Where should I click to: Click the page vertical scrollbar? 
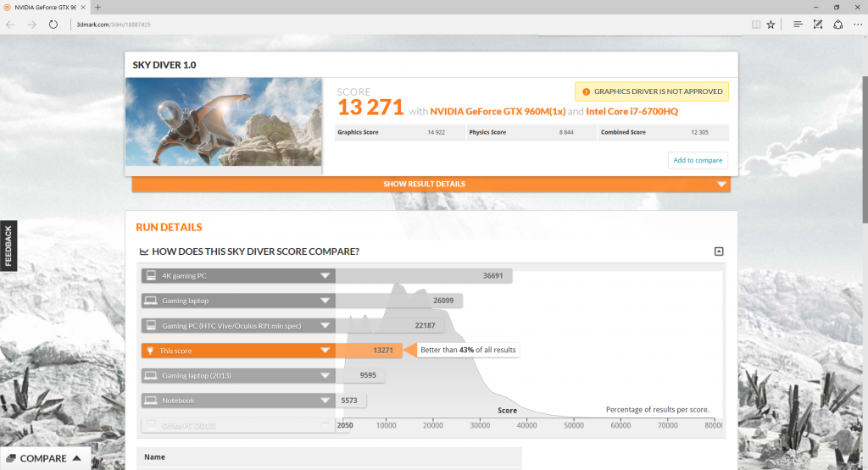(864, 149)
